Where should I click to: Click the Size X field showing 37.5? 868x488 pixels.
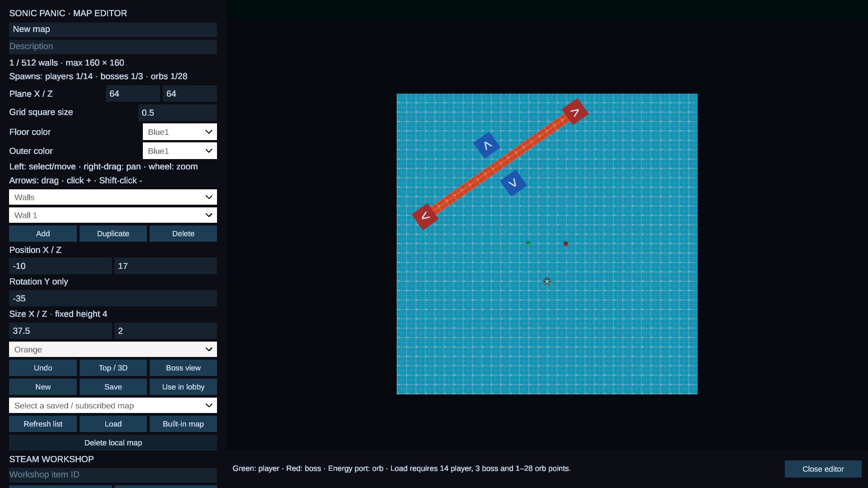point(61,331)
